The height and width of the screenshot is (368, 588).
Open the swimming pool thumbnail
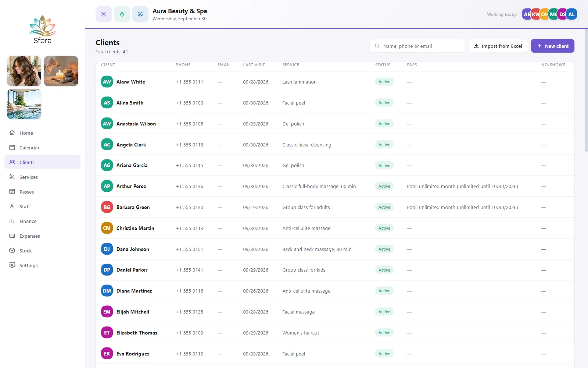[24, 104]
